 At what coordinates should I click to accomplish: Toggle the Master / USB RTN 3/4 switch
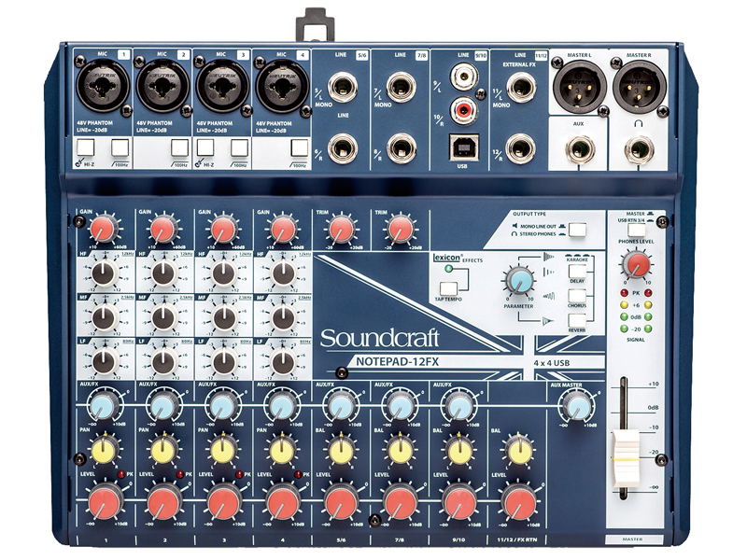[x=637, y=230]
